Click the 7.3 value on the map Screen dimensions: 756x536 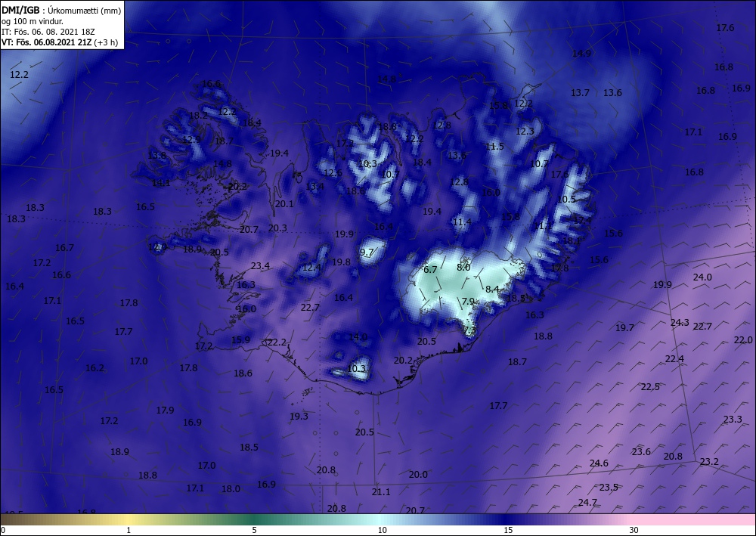tap(469, 330)
